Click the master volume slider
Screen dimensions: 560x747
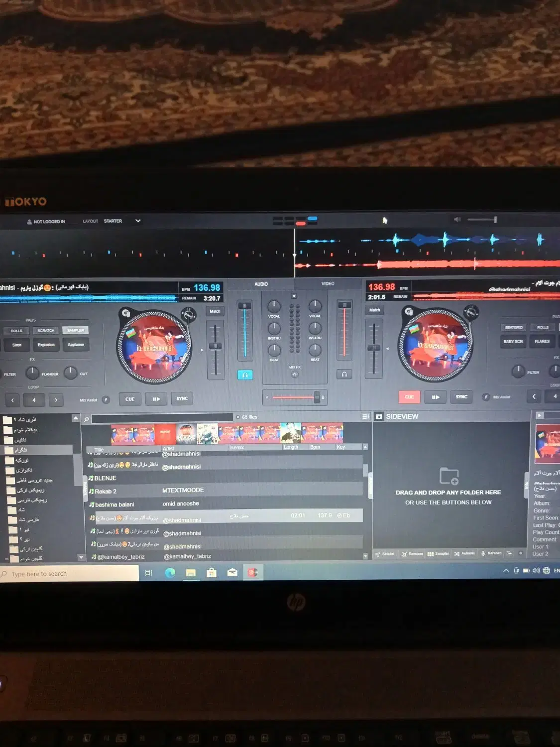481,220
